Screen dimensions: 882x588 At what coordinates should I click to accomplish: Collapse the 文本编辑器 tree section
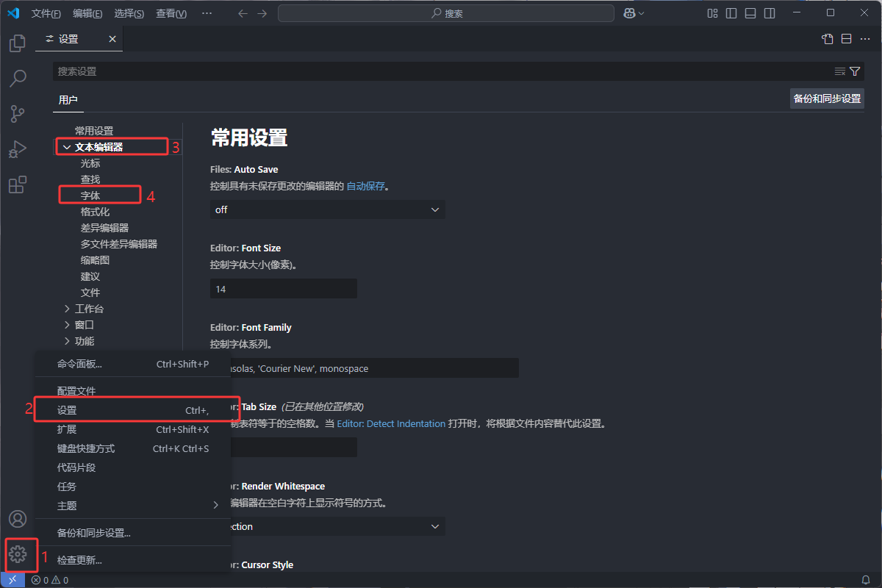tap(68, 147)
